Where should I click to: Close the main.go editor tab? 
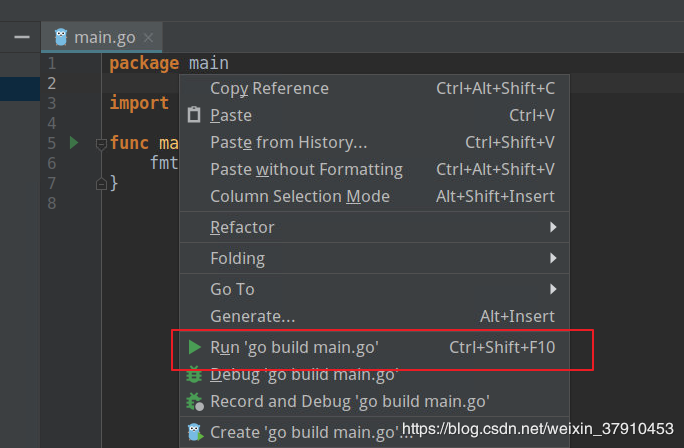tap(148, 38)
